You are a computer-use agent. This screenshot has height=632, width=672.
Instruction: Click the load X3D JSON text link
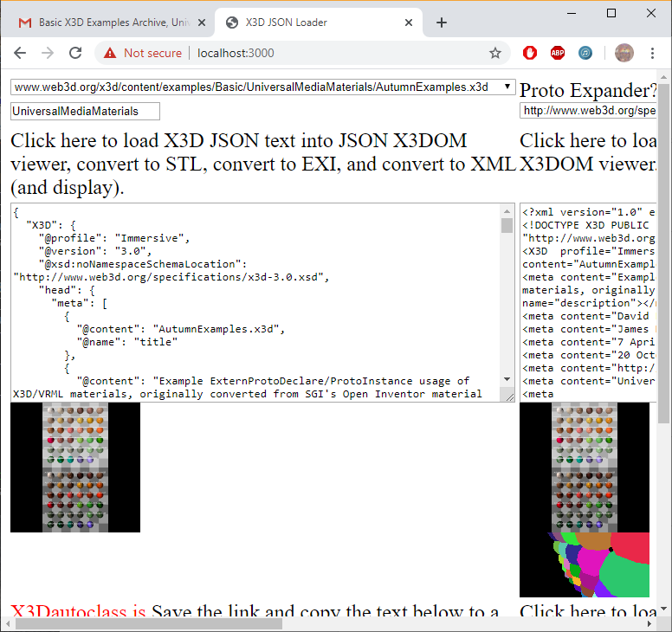click(x=262, y=163)
